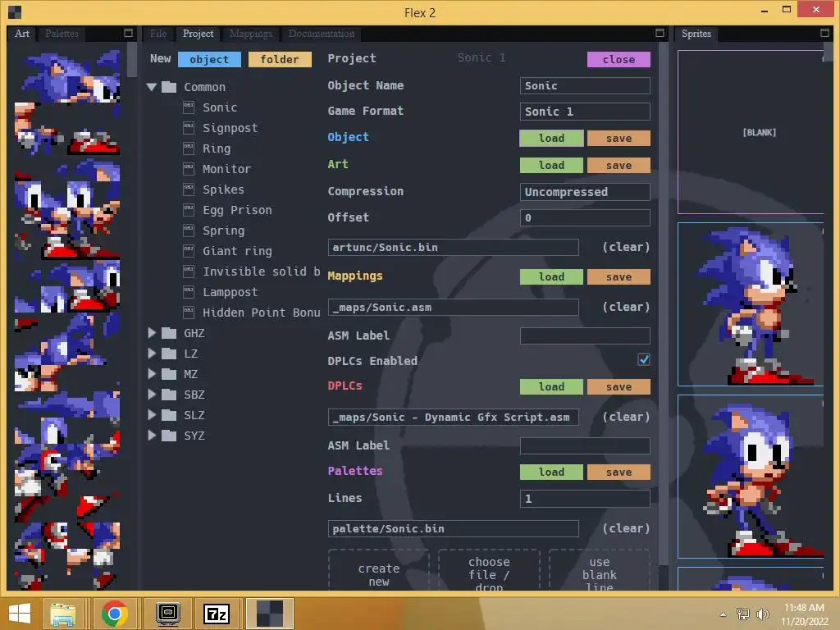Click the GHZ folder icon

tap(169, 333)
